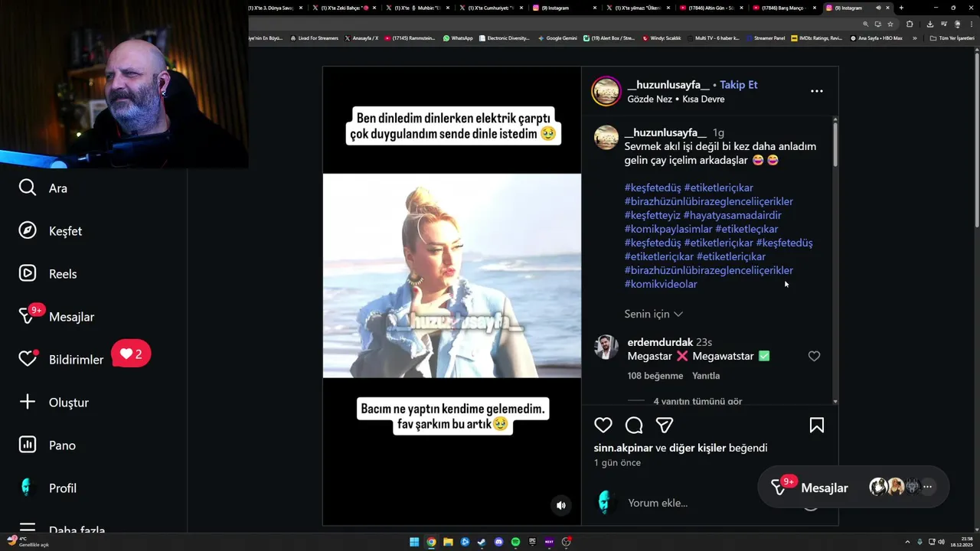Open Livad For Streamers bookmark

pyautogui.click(x=315, y=37)
